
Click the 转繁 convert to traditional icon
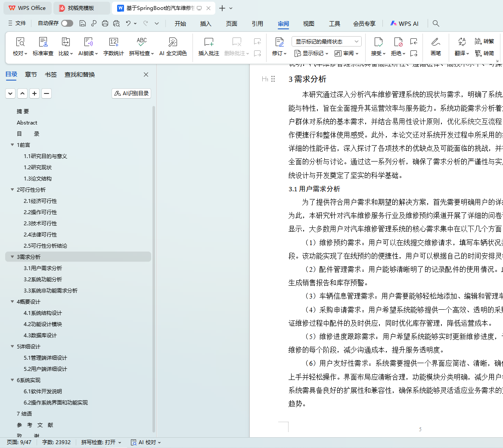coord(484,41)
